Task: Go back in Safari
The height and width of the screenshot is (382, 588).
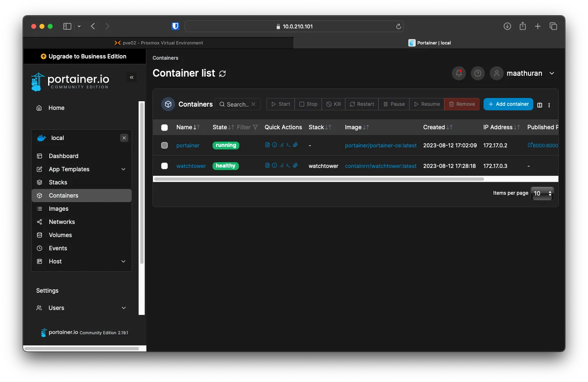Action: click(x=93, y=26)
